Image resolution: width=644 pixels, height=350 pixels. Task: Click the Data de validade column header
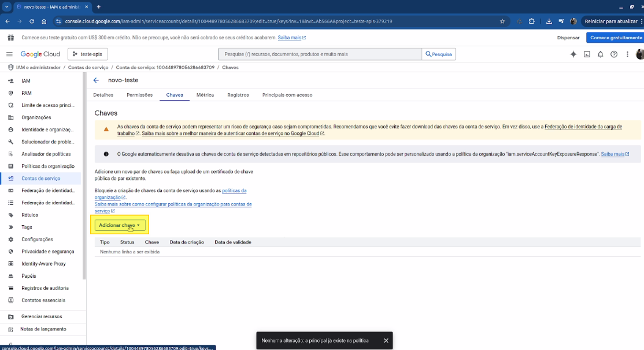(233, 242)
